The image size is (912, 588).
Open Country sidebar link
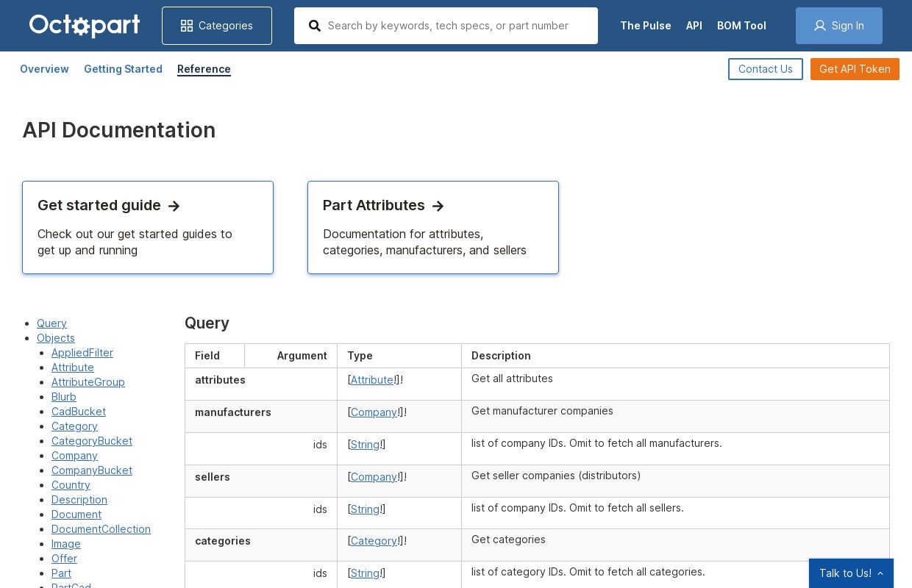(71, 485)
